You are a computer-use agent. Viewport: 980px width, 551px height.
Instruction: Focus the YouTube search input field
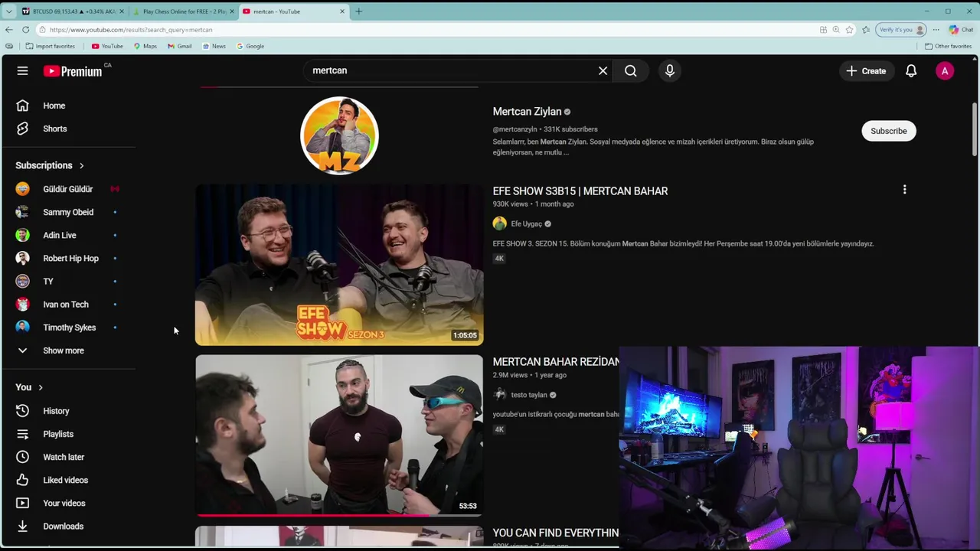click(x=452, y=70)
